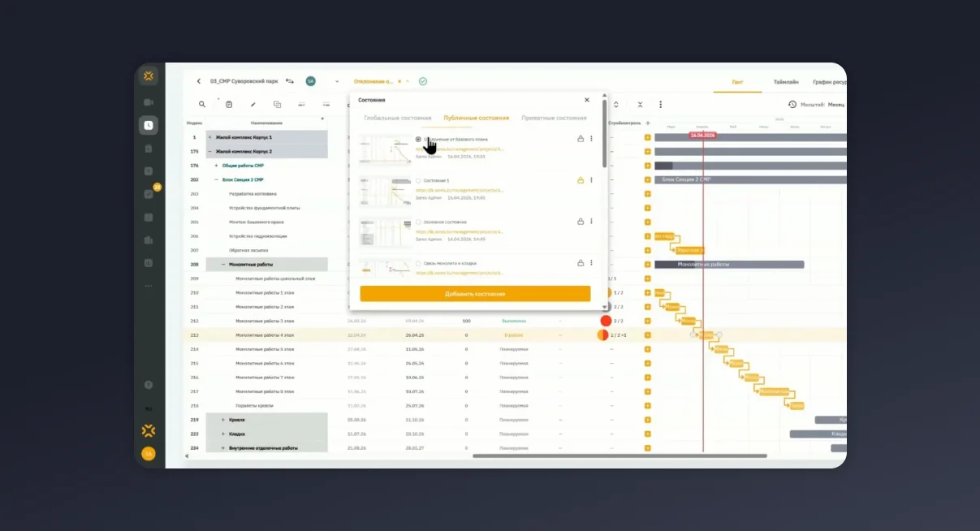Collapse Монолитные работы group

pyautogui.click(x=222, y=264)
